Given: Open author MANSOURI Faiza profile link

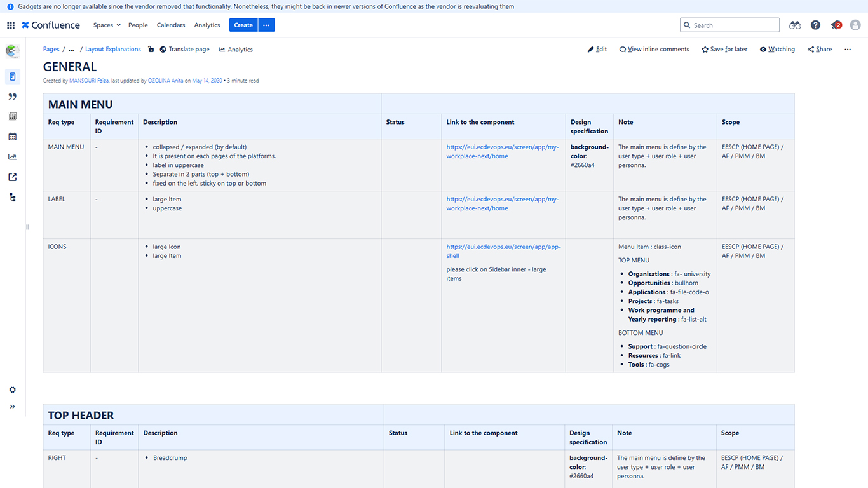Looking at the screenshot, I should [x=89, y=81].
